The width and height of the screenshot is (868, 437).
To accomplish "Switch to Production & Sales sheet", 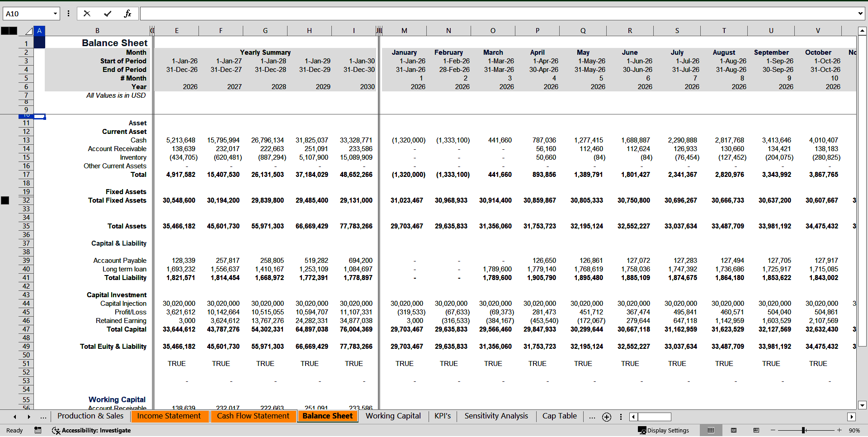I will click(x=90, y=416).
